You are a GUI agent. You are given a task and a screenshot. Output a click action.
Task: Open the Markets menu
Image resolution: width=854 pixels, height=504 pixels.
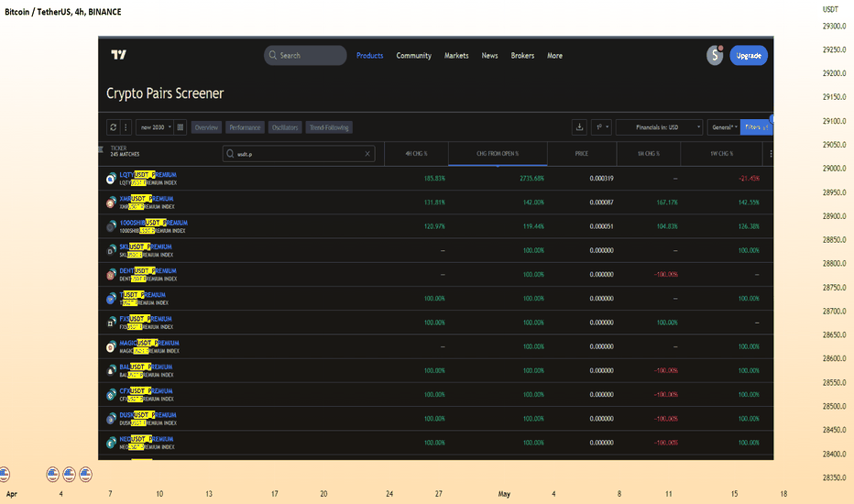pyautogui.click(x=456, y=55)
